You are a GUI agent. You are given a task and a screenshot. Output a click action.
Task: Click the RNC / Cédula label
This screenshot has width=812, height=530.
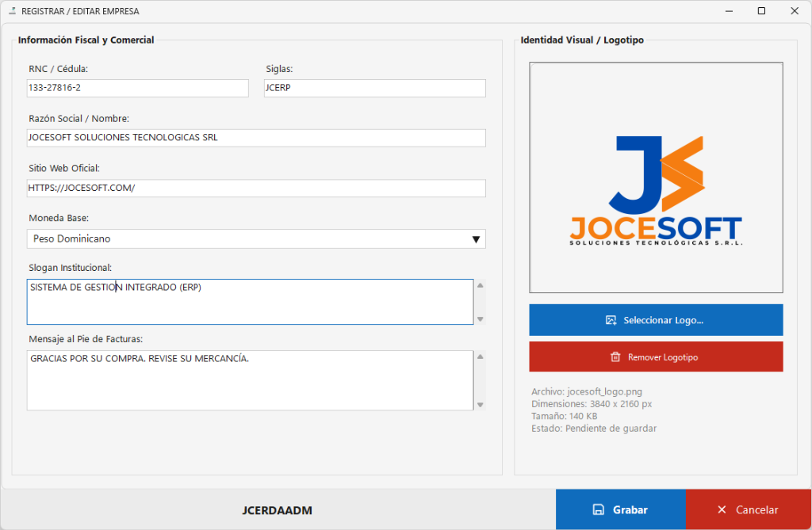coord(59,69)
